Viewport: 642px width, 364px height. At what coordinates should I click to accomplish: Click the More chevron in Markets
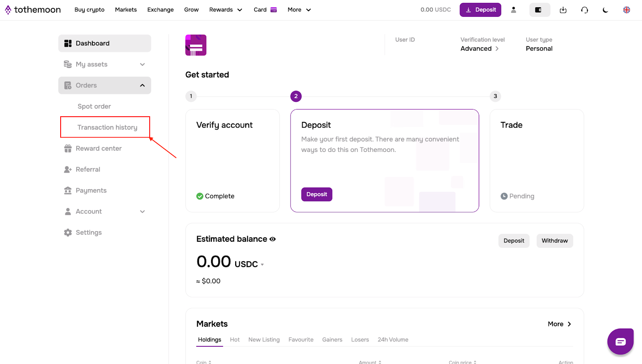569,324
